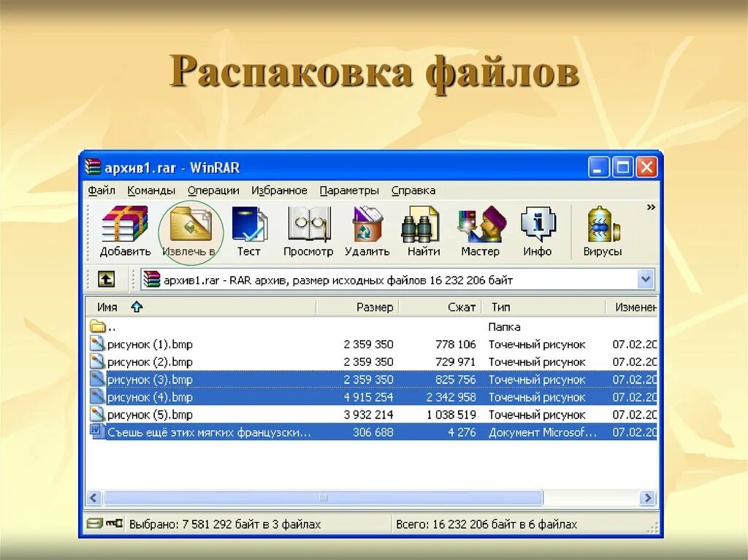
Task: Click the Добавить (Add) toolbar icon
Action: [125, 231]
